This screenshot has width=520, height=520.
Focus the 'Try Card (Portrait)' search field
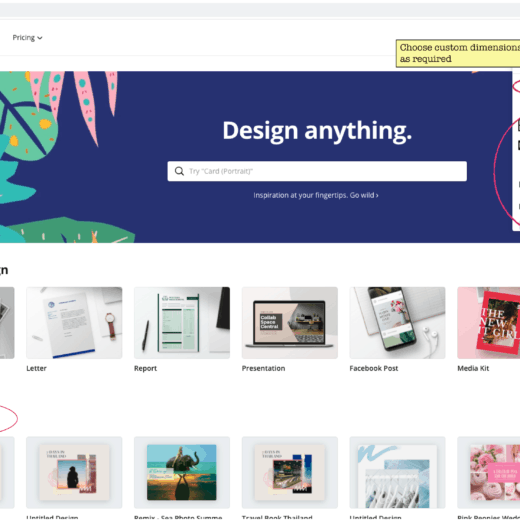tap(317, 171)
